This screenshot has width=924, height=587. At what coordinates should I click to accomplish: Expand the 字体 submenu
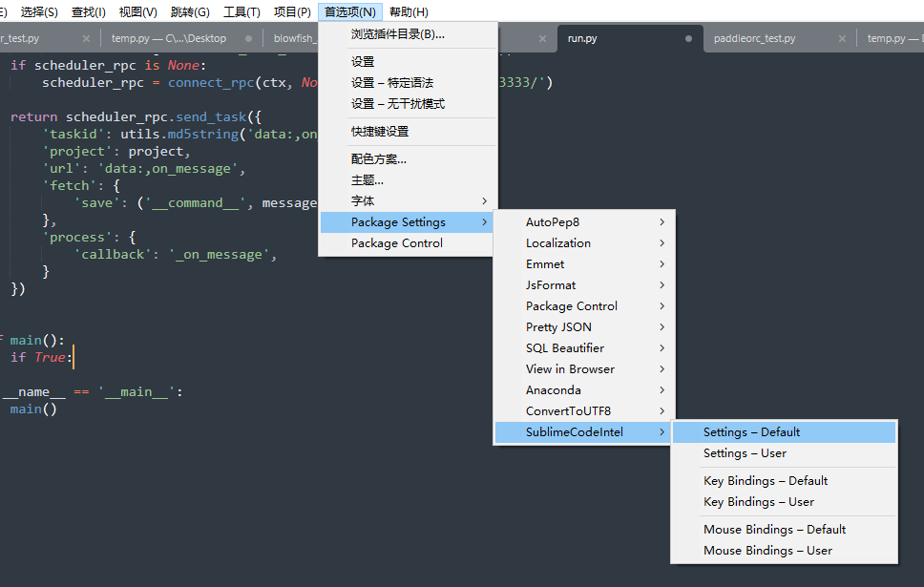408,201
